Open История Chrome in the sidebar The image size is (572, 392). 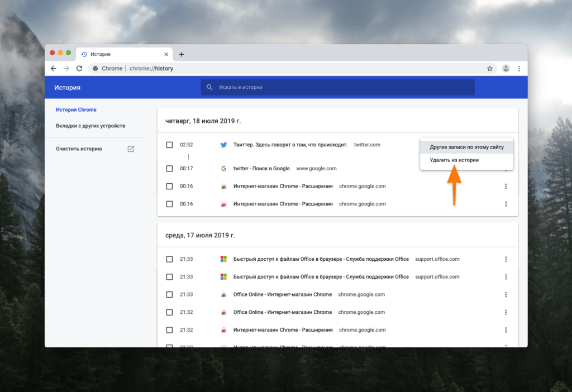coord(76,110)
